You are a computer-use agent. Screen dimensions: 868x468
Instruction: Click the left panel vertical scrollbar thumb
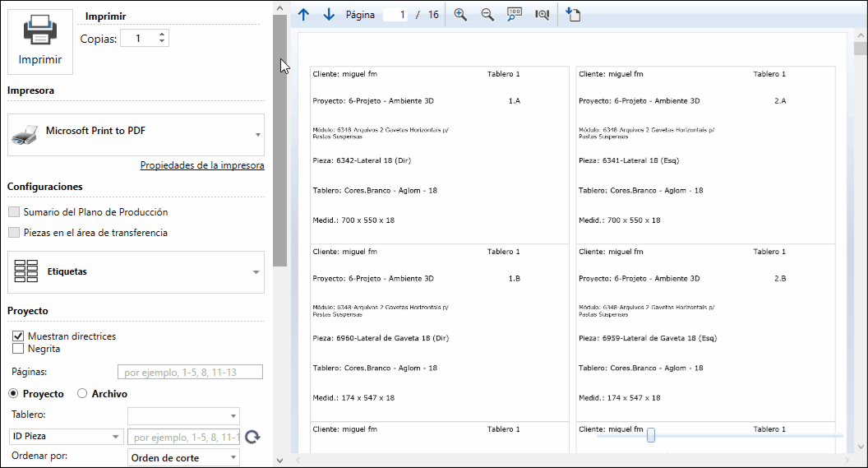click(279, 141)
